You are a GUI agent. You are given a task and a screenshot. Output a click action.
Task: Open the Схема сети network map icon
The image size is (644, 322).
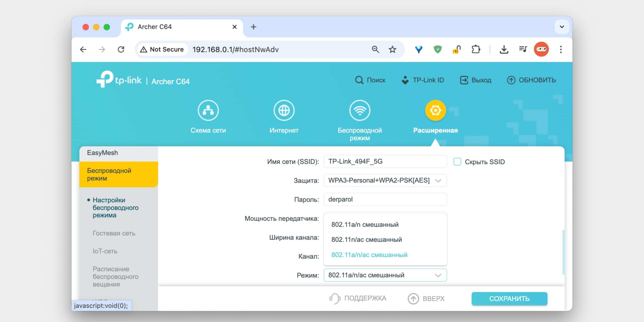208,110
